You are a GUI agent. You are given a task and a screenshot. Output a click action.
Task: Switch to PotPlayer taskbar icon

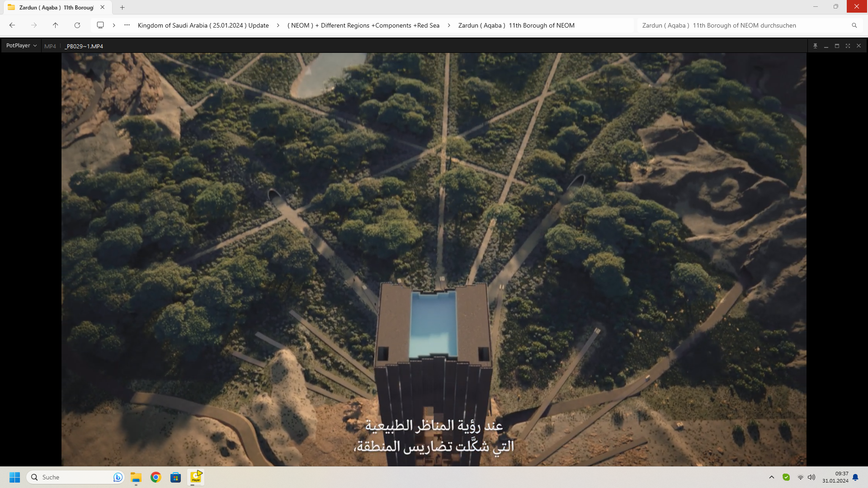click(x=196, y=477)
